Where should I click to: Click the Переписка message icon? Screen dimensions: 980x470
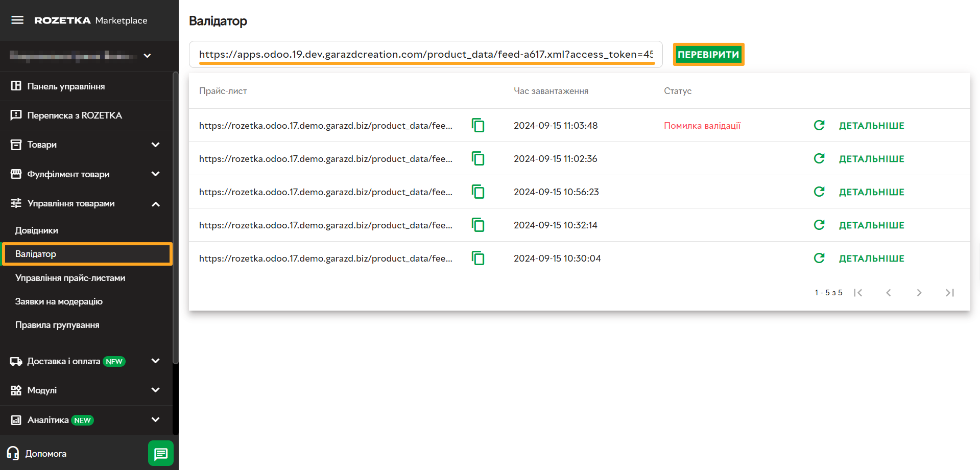(x=16, y=115)
